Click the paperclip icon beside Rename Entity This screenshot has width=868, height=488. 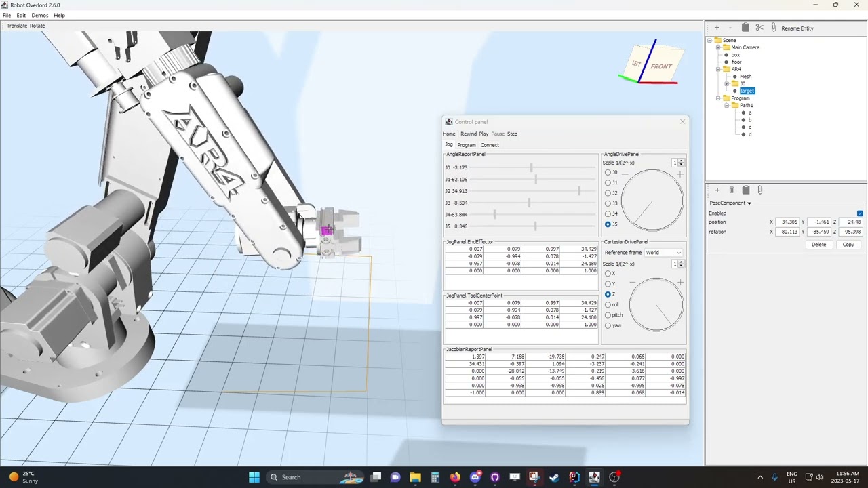tap(774, 28)
